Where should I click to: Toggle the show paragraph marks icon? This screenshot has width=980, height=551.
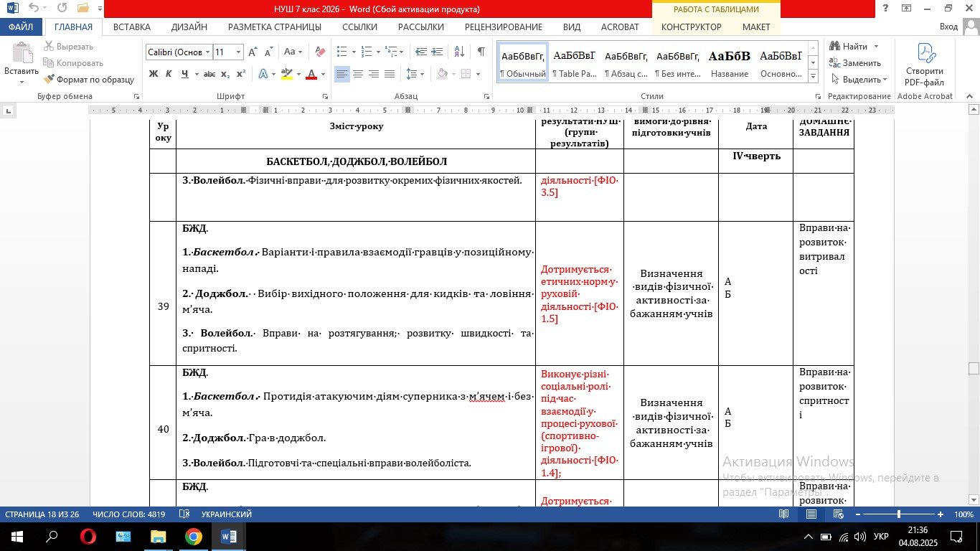pos(481,52)
